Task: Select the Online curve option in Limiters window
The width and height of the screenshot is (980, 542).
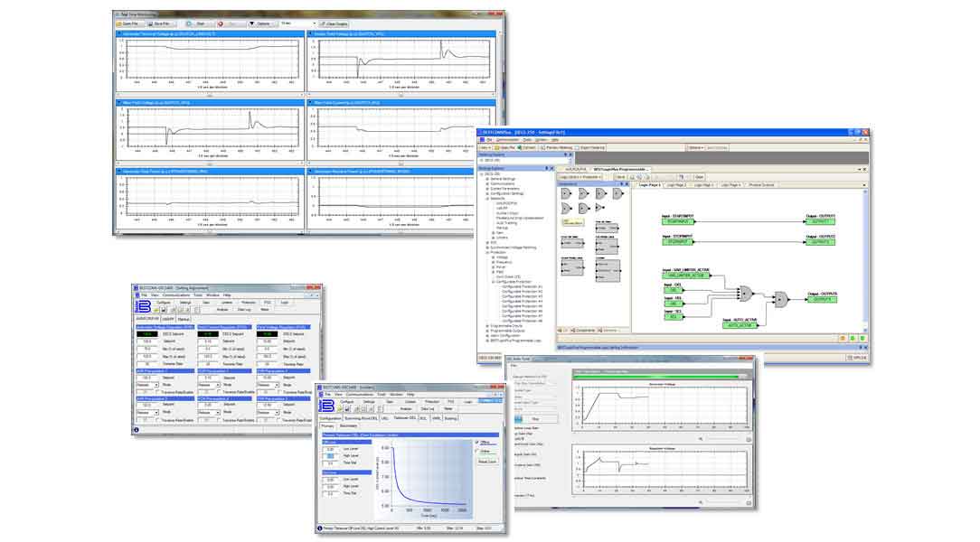Action: pyautogui.click(x=477, y=451)
